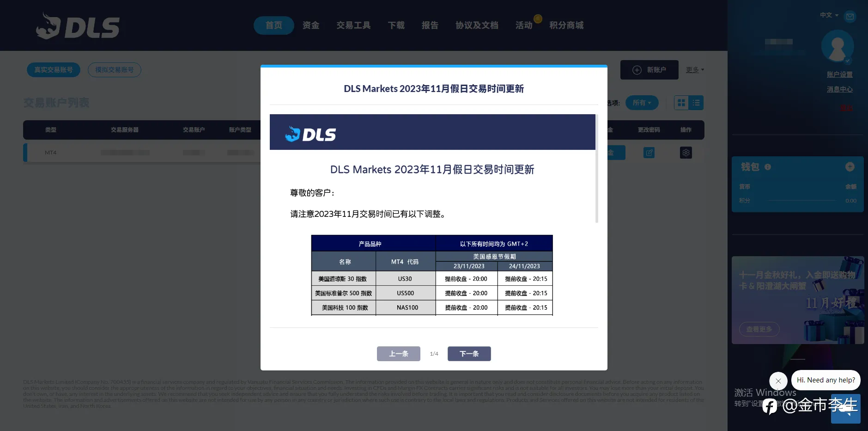
Task: Click the 美国科技 100 指数 cell
Action: 344,308
